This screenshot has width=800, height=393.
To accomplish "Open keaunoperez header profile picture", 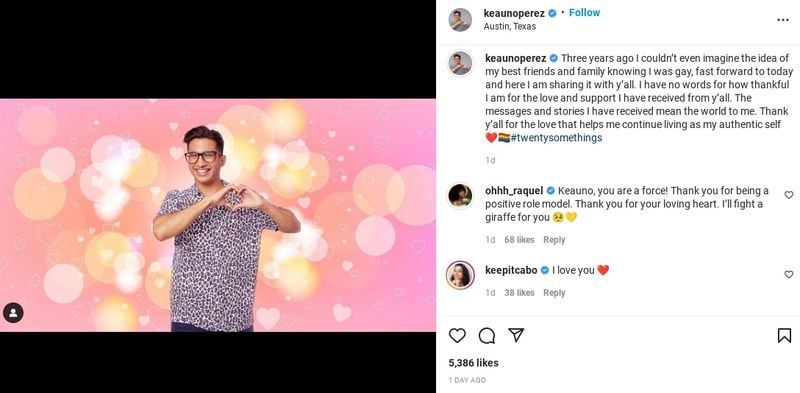I will coord(460,20).
